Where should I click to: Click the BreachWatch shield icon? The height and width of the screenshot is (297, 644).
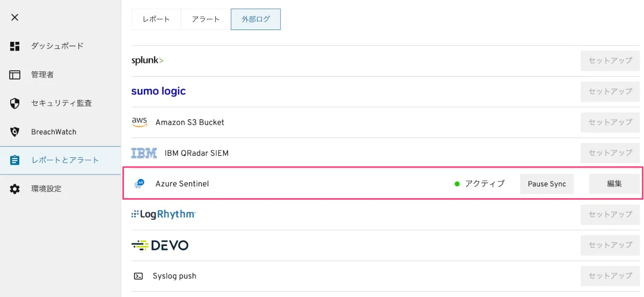[15, 132]
